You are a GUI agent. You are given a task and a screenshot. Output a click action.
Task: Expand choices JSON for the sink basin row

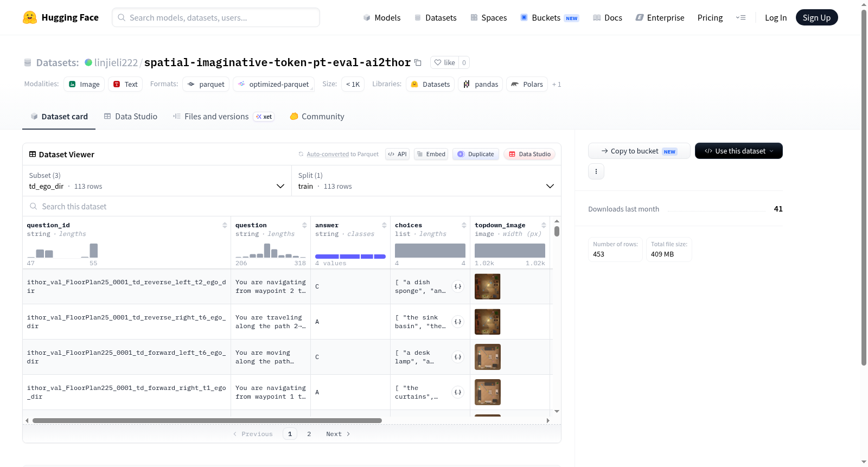click(x=458, y=322)
